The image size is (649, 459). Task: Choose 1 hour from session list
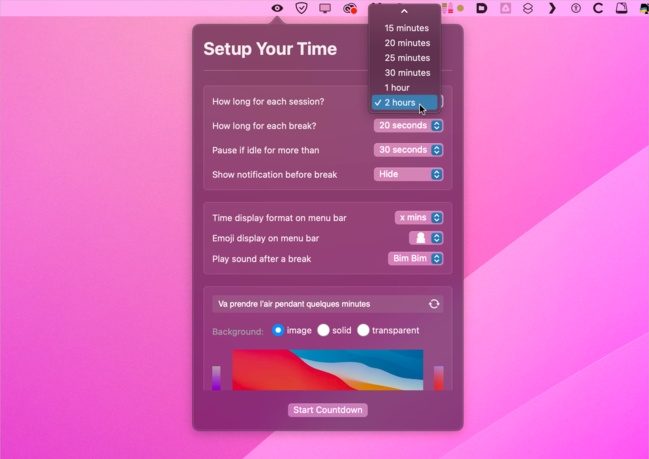[397, 88]
